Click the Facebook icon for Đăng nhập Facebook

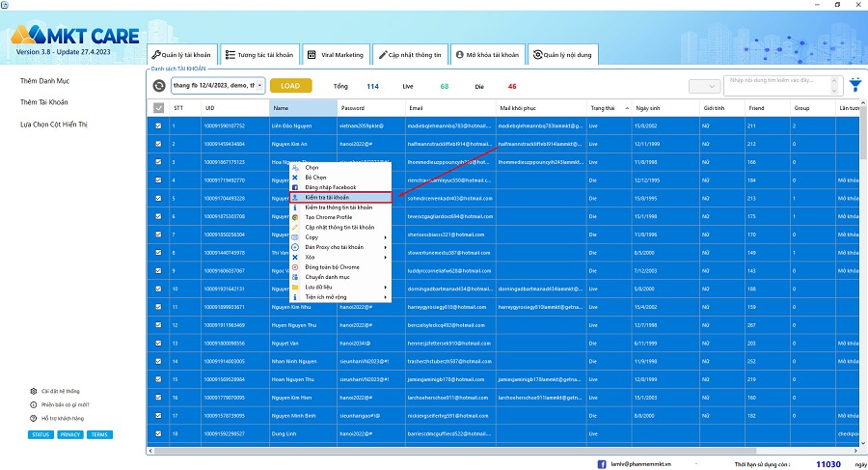pos(296,187)
